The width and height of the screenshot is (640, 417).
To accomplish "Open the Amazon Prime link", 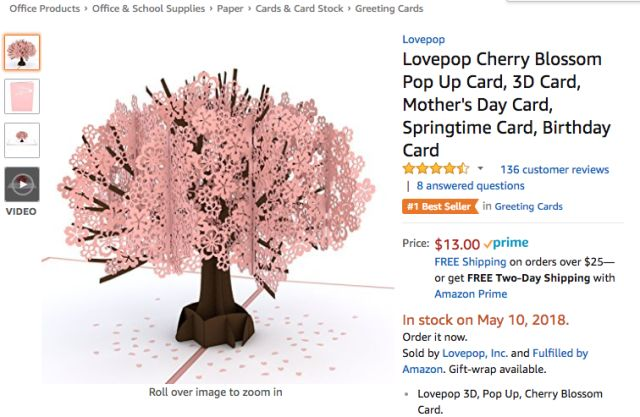I will pos(471,294).
